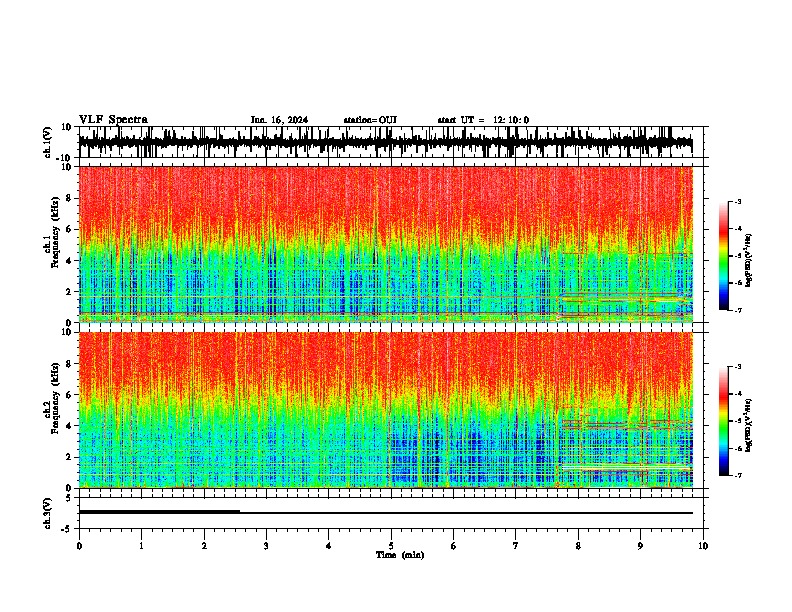Click the ch.1 spectrogram color scale bar
792x612 pixels.
(724, 256)
